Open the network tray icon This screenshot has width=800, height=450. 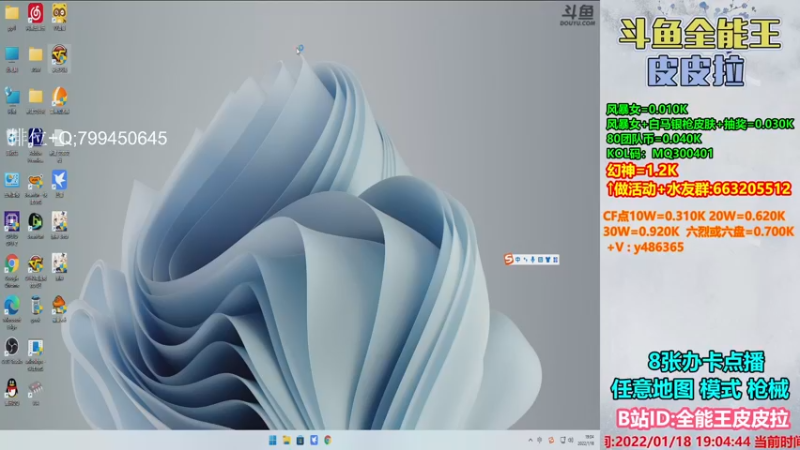click(563, 440)
